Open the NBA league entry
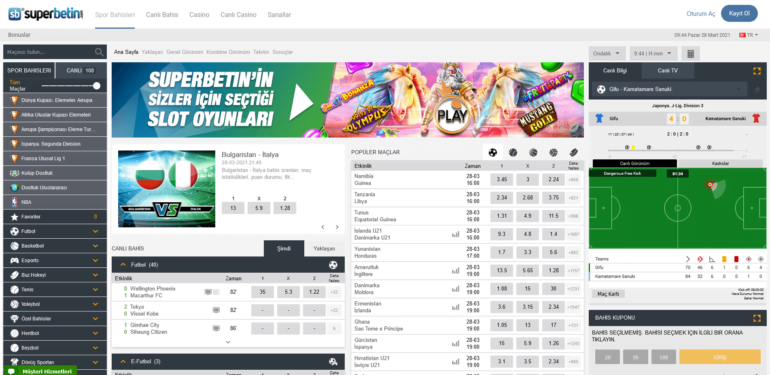 point(55,202)
